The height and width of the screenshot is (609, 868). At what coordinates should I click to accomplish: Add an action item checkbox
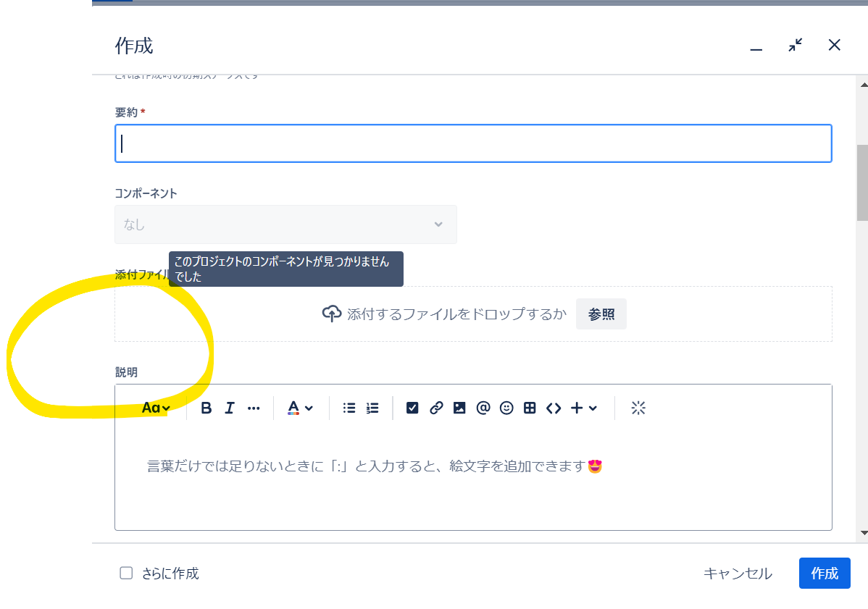[x=412, y=408]
